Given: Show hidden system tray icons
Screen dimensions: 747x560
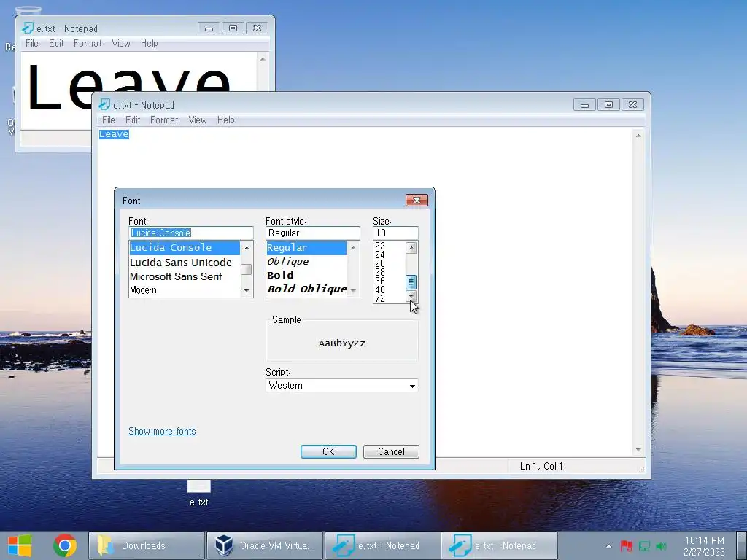Looking at the screenshot, I should coord(608,546).
